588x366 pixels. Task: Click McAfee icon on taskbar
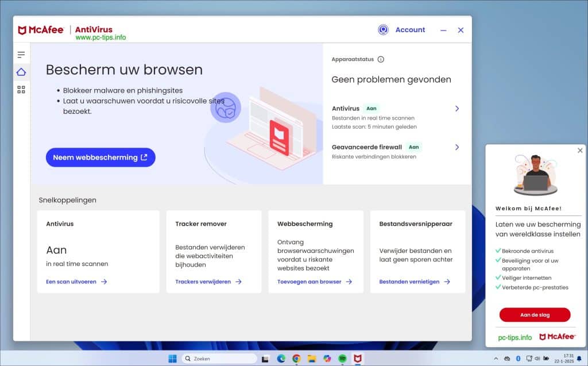point(357,359)
